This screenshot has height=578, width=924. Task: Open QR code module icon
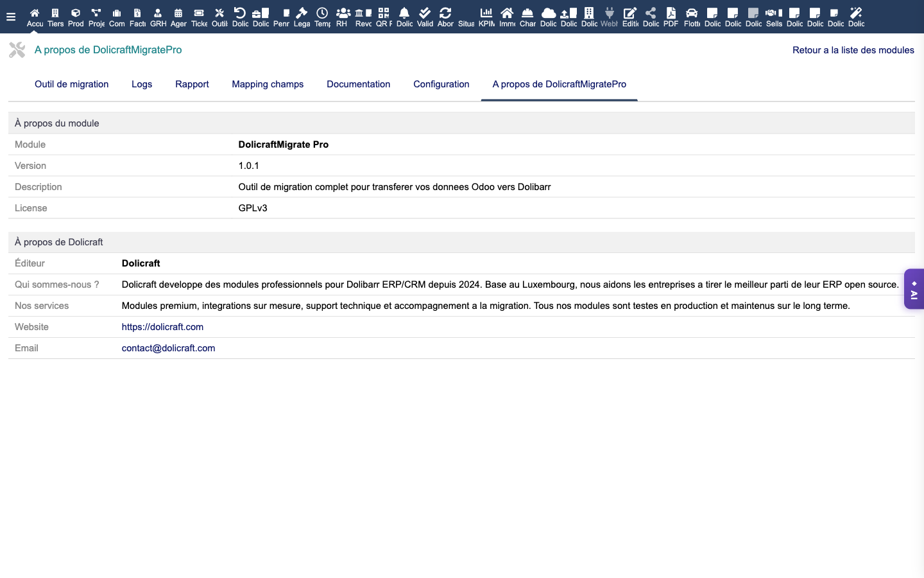point(384,13)
